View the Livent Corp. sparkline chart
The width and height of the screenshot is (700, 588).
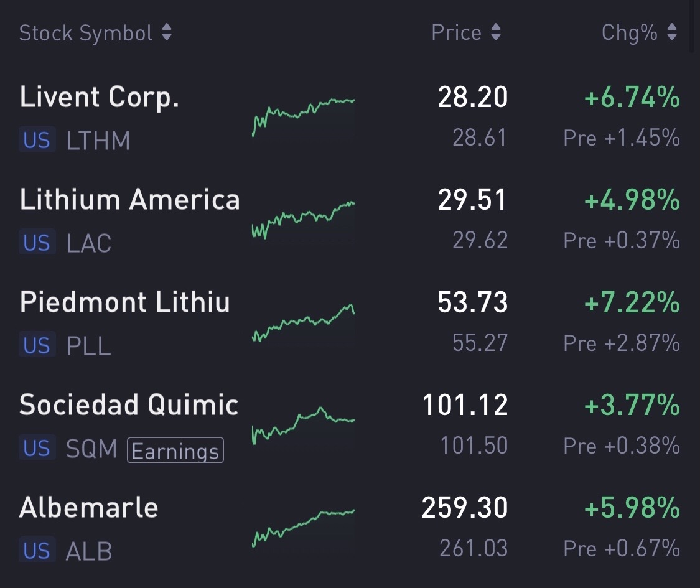pyautogui.click(x=304, y=117)
